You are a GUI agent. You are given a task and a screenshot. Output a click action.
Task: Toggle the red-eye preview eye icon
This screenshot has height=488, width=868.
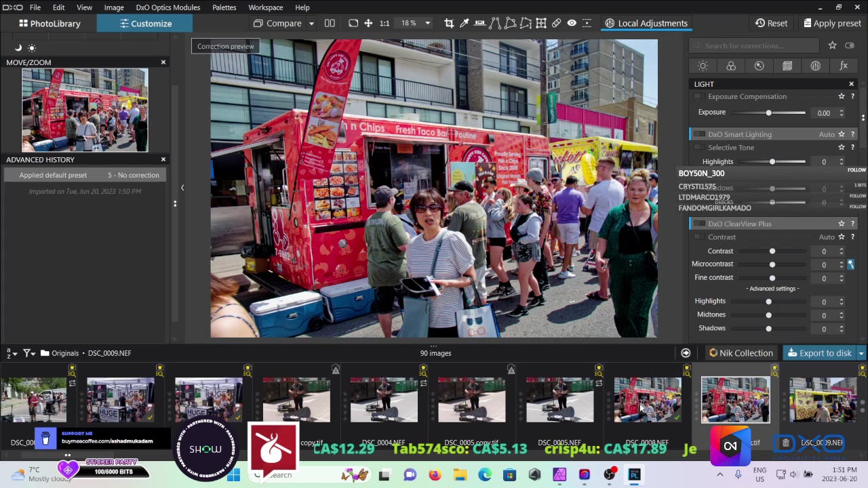point(572,23)
